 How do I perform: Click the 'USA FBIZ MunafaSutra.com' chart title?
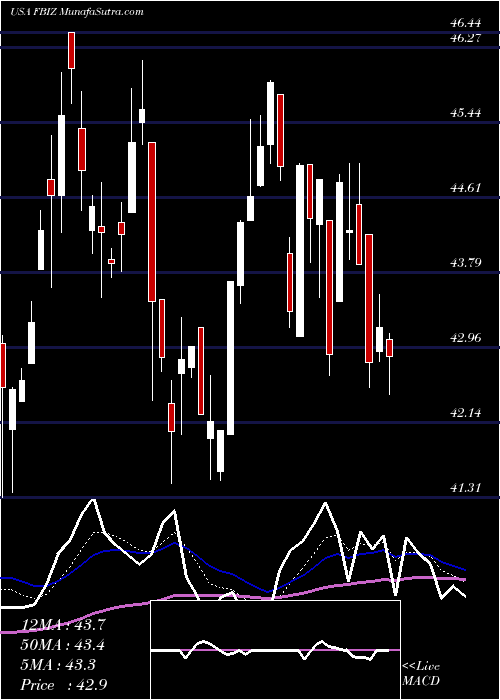click(x=77, y=12)
